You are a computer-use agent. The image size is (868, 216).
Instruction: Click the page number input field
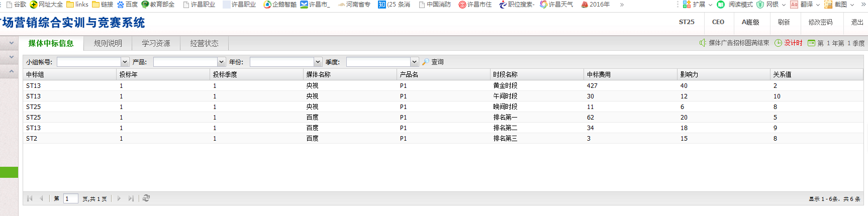click(71, 198)
